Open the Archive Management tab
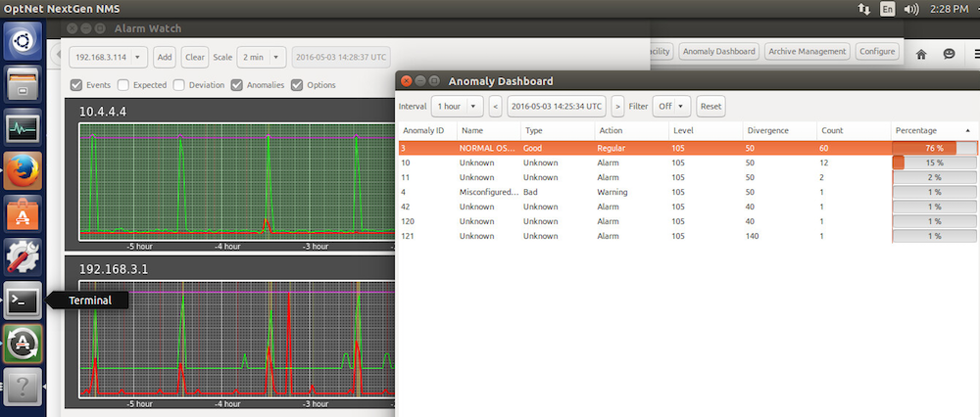Viewport: 980px width, 417px height. click(x=807, y=52)
